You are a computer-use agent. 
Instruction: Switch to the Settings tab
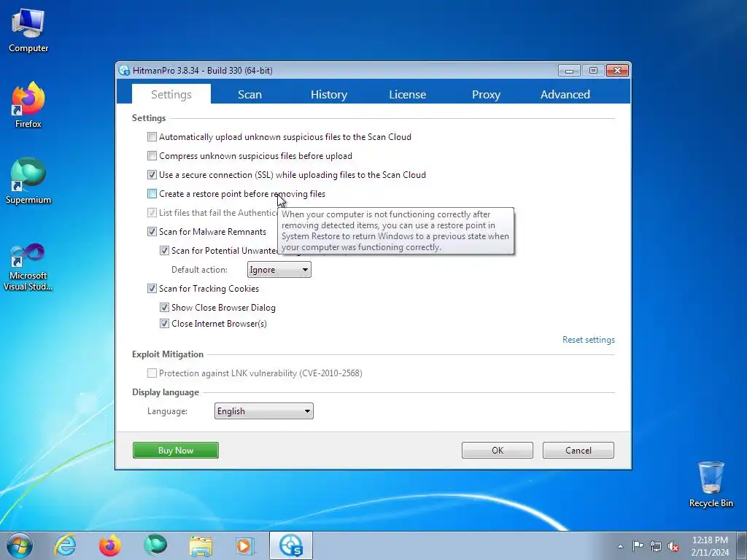(171, 94)
